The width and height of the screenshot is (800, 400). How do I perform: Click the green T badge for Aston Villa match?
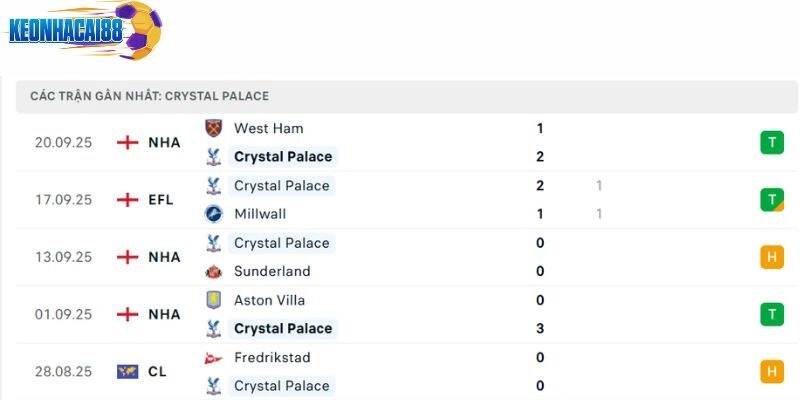pyautogui.click(x=771, y=315)
